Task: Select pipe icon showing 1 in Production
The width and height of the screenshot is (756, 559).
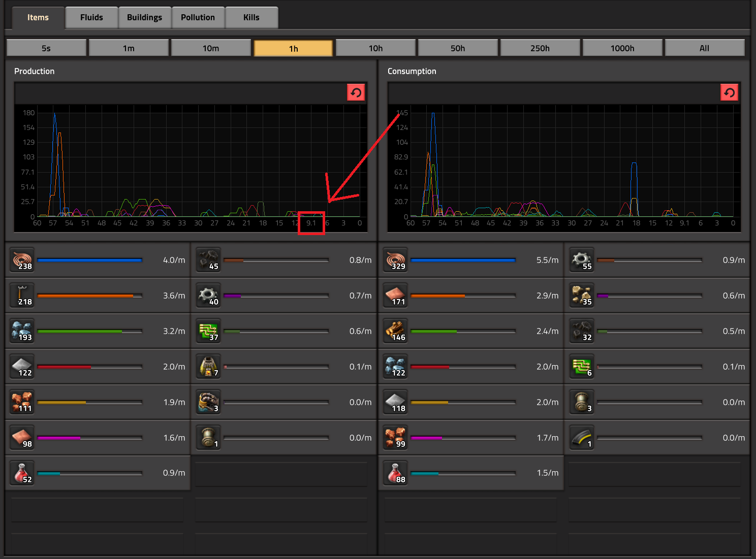Action: click(x=208, y=438)
